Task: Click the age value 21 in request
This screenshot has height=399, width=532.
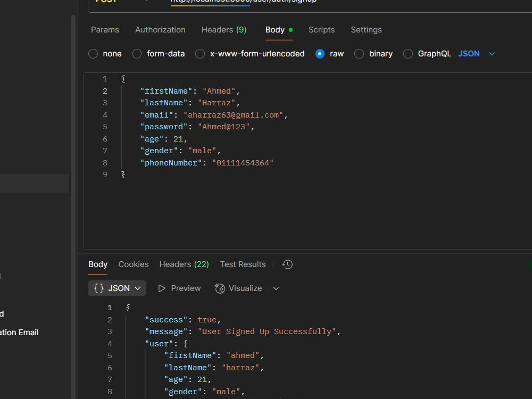Action: 178,139
